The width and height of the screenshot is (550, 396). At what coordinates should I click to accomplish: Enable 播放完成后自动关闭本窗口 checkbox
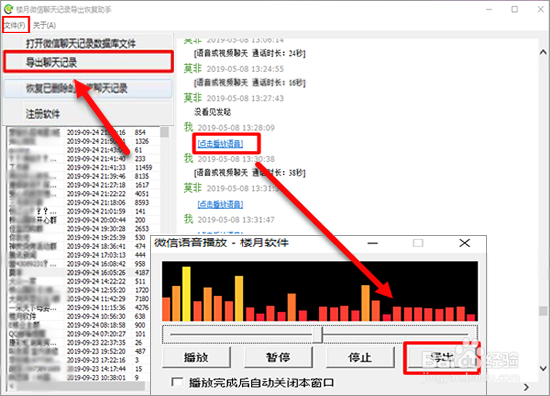coord(177,382)
